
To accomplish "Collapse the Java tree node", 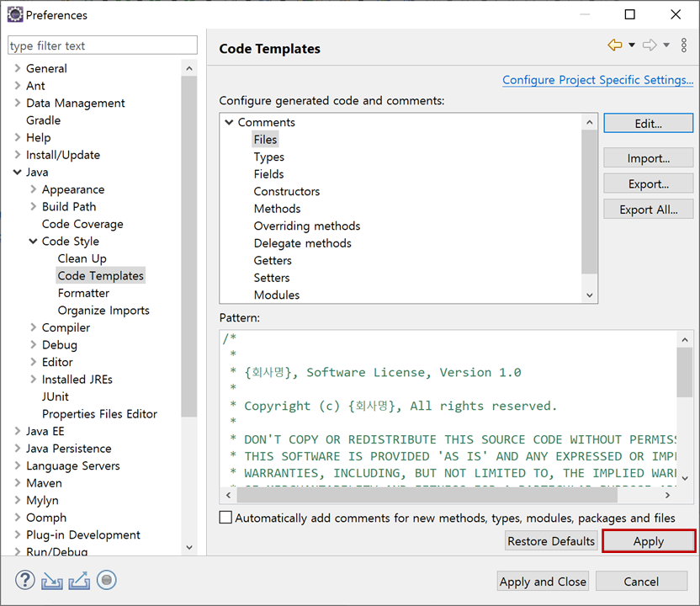I will coord(18,172).
